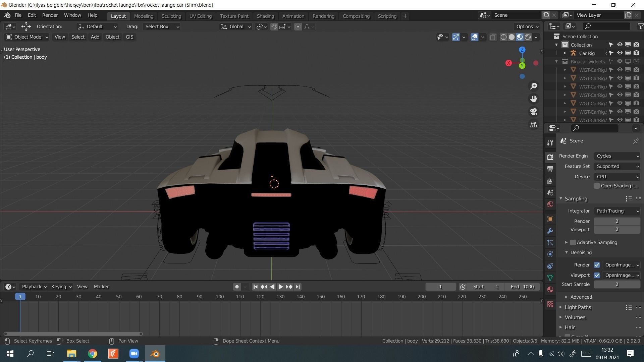Open the Output Properties tab
The height and width of the screenshot is (362, 644).
click(550, 169)
